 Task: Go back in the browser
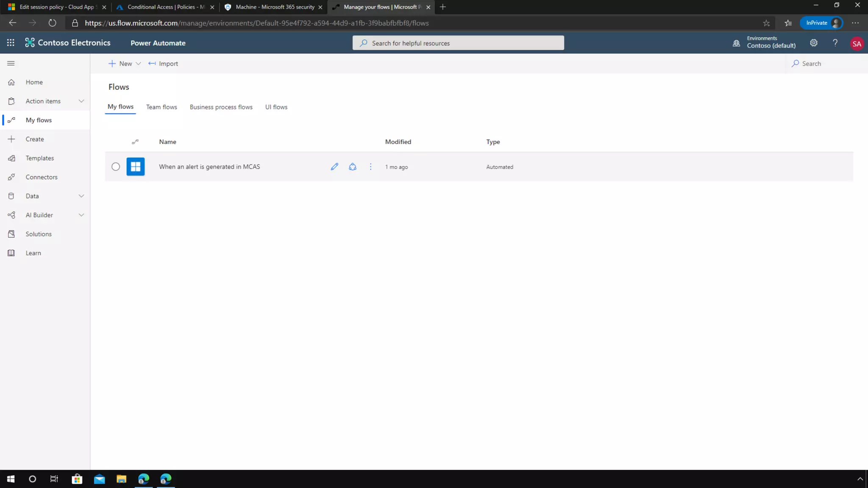(x=13, y=23)
